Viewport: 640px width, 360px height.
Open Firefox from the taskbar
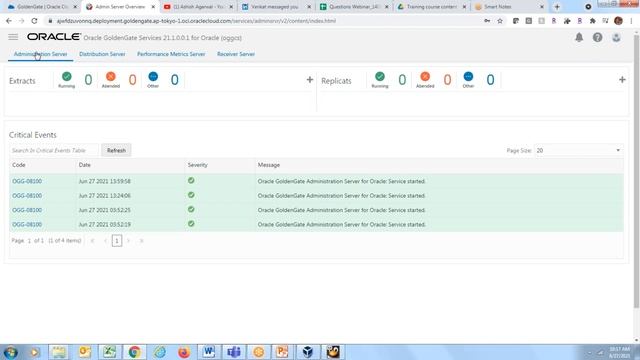pos(184,352)
